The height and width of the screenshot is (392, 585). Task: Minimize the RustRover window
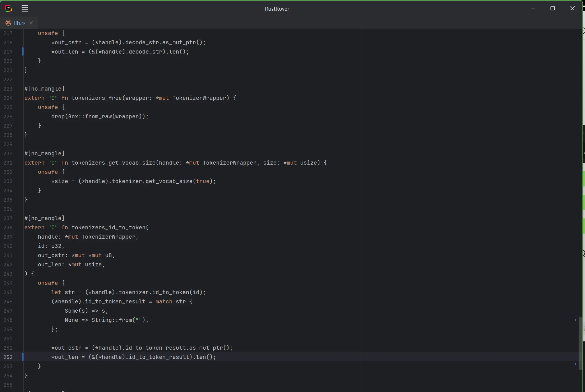point(533,8)
